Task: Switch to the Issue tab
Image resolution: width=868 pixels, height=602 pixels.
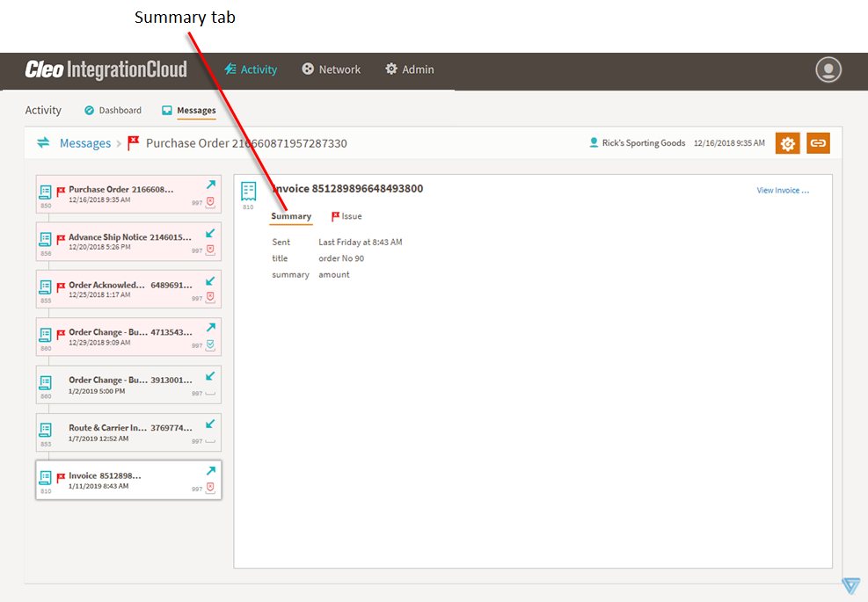Action: 346,216
